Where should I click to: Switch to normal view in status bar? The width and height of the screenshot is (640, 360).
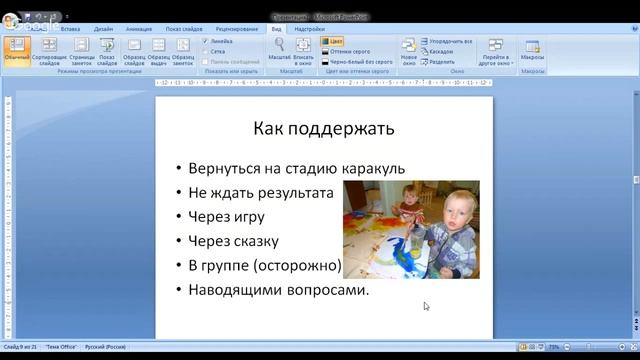523,347
